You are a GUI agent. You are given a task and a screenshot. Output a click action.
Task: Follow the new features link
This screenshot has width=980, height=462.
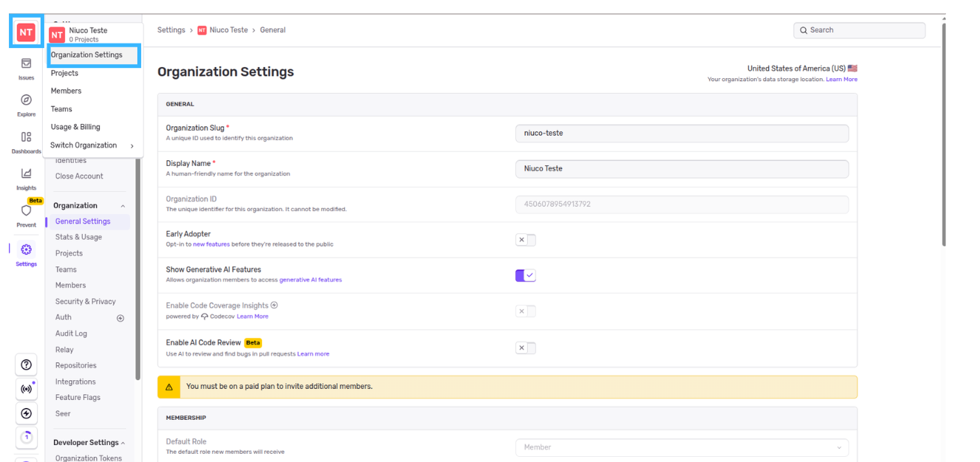[211, 244]
